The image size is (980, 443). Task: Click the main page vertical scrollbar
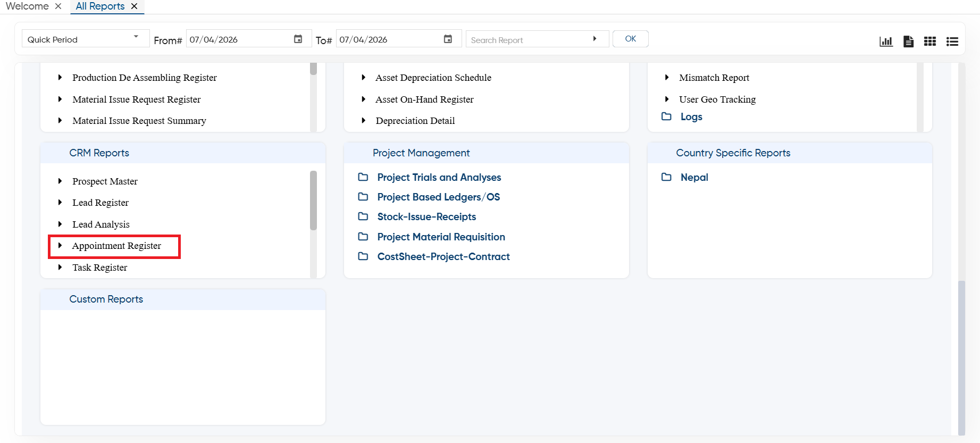pos(961,357)
